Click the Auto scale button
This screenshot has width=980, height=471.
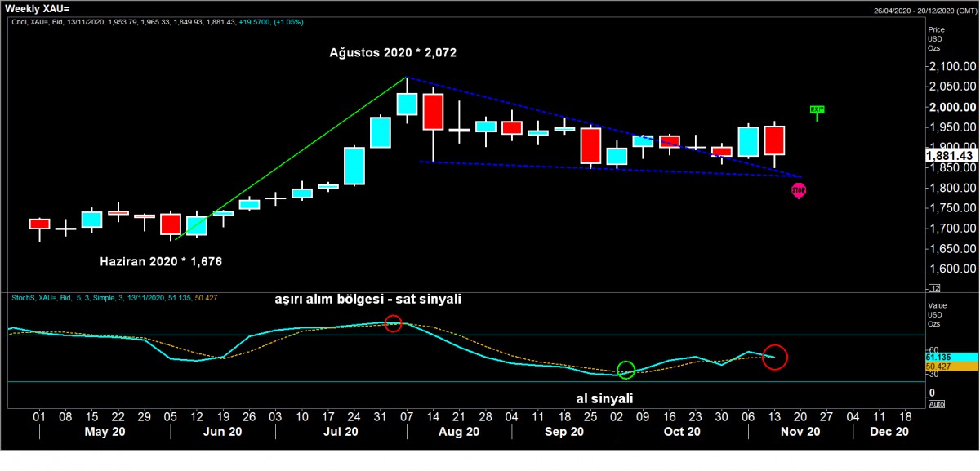pos(936,404)
